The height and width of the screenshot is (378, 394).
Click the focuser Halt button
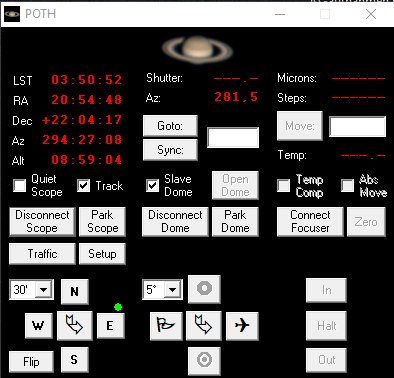click(x=326, y=326)
